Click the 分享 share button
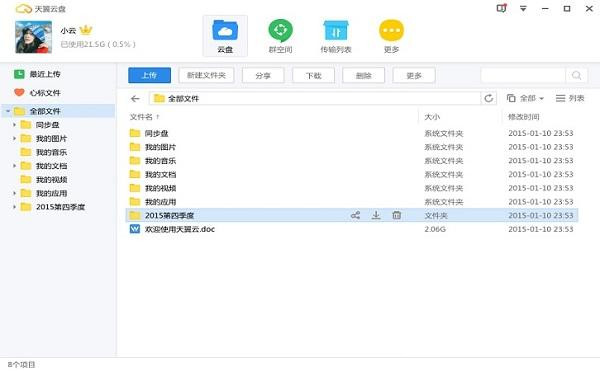Screen dimensions: 600x371 tap(263, 75)
